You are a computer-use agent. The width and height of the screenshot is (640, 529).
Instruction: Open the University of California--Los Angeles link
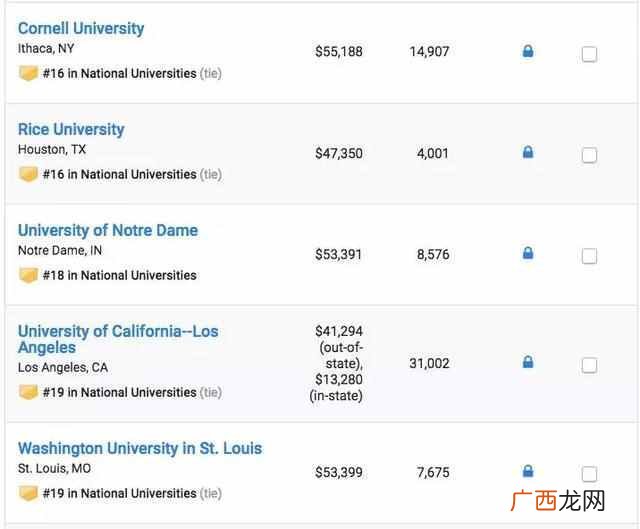[x=118, y=339]
